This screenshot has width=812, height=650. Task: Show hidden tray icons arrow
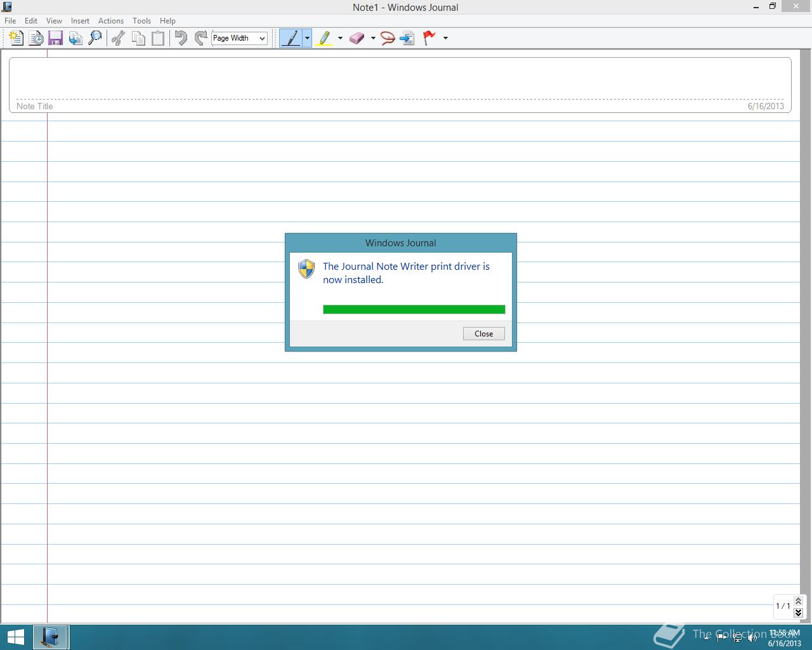tap(707, 638)
